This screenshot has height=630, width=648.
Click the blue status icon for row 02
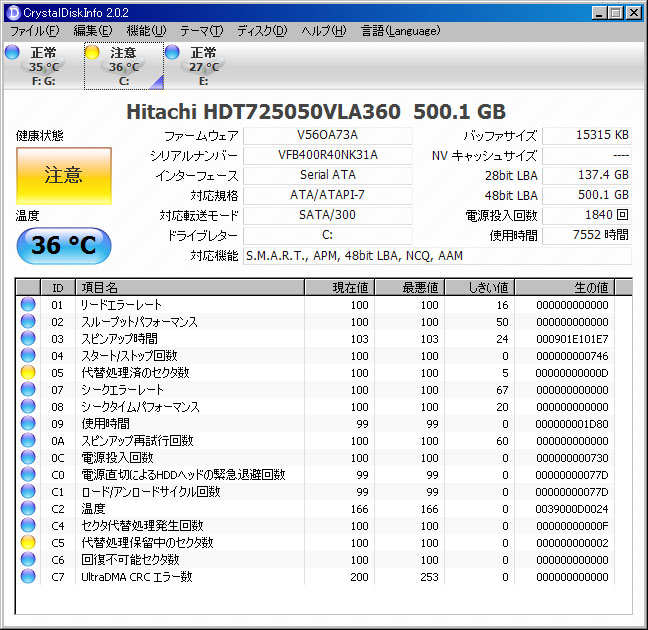28,321
